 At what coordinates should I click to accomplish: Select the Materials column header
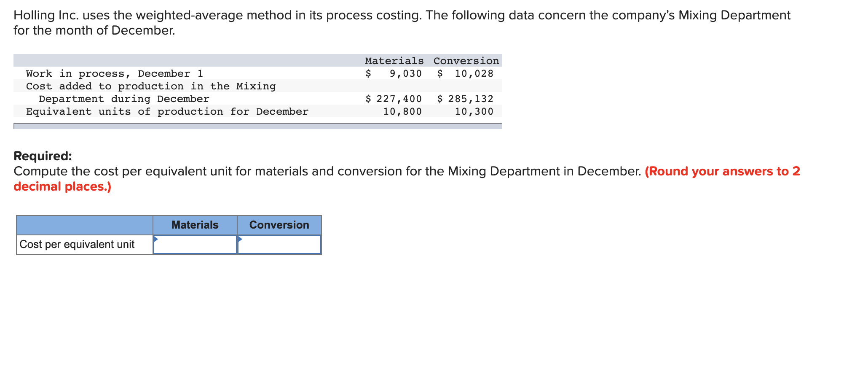tap(195, 225)
